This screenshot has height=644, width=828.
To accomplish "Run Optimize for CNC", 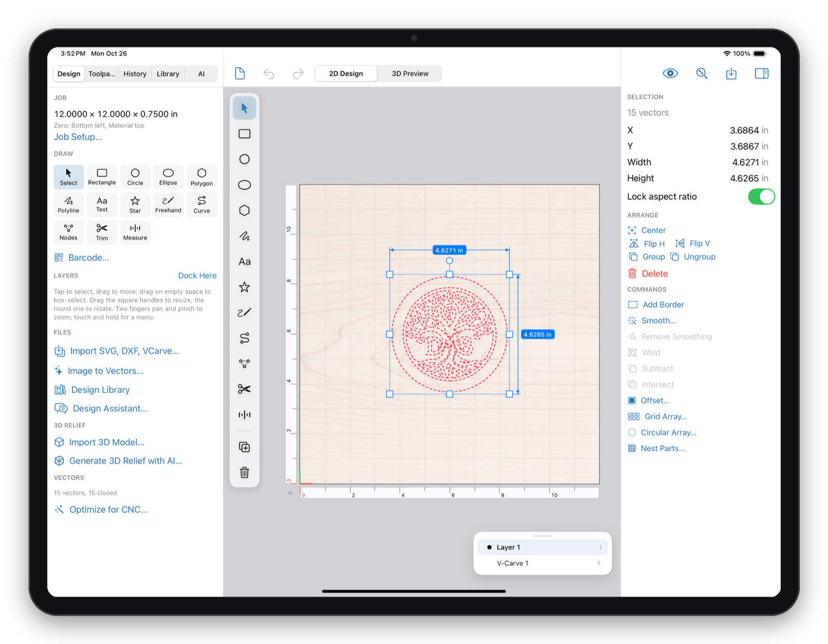I will pyautogui.click(x=101, y=510).
